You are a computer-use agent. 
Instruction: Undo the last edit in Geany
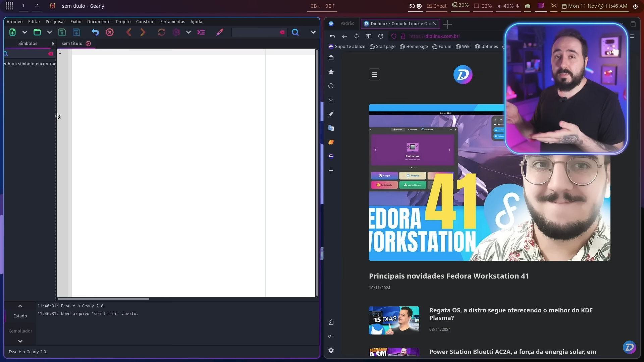click(x=95, y=32)
